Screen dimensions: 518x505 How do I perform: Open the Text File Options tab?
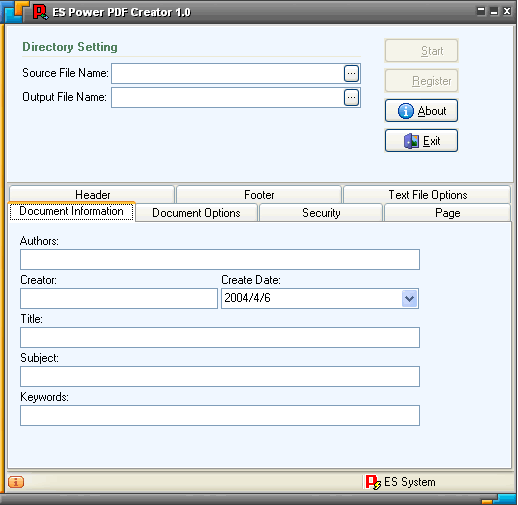coord(427,195)
